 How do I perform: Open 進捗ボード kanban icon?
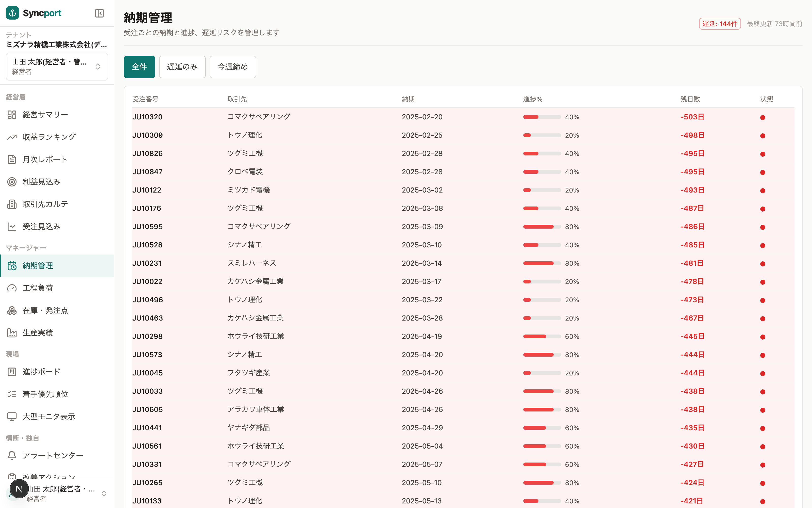pyautogui.click(x=12, y=372)
